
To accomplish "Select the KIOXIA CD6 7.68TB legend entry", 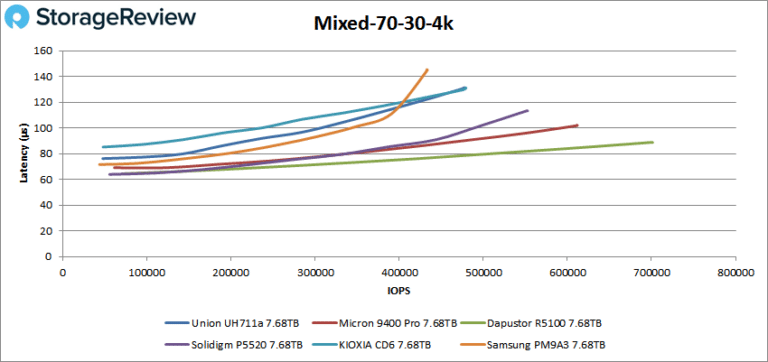I will 372,345.
